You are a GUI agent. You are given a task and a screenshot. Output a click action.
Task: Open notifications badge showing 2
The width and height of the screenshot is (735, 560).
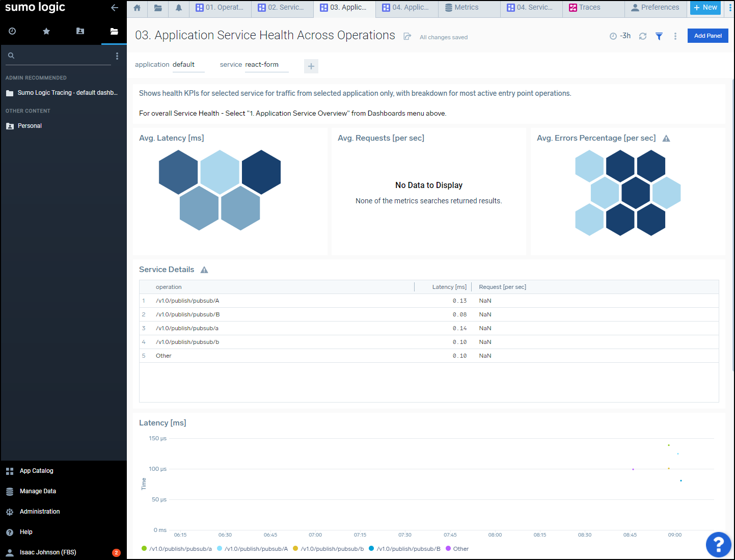116,553
